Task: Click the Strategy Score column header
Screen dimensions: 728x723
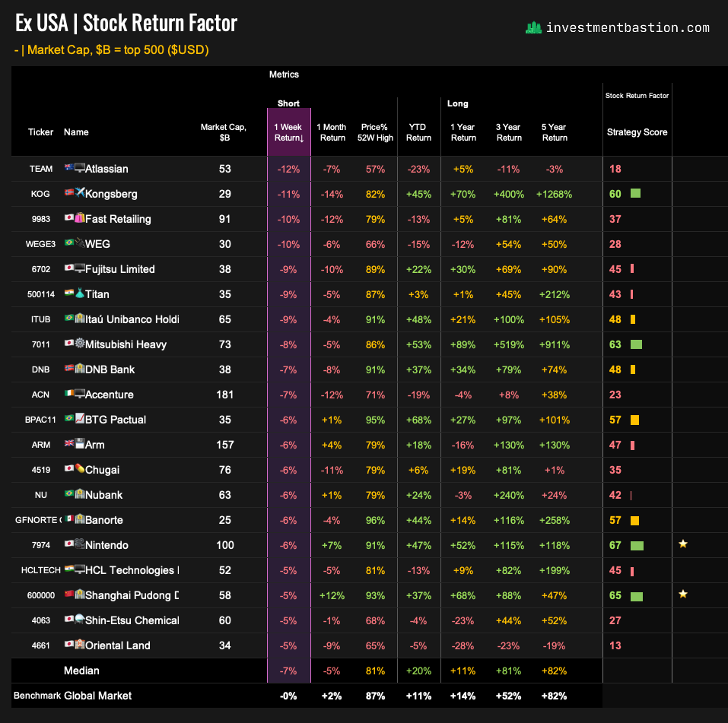Action: click(x=637, y=132)
